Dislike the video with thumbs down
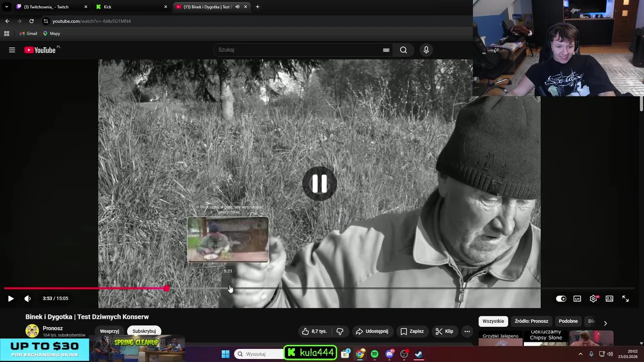644x362 pixels. click(x=340, y=331)
